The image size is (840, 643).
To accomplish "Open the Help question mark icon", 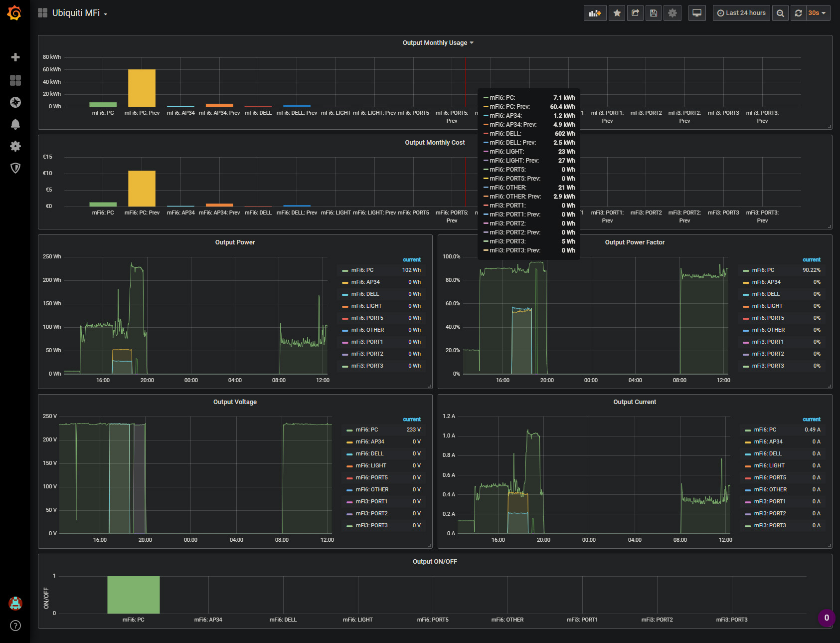I will [15, 626].
